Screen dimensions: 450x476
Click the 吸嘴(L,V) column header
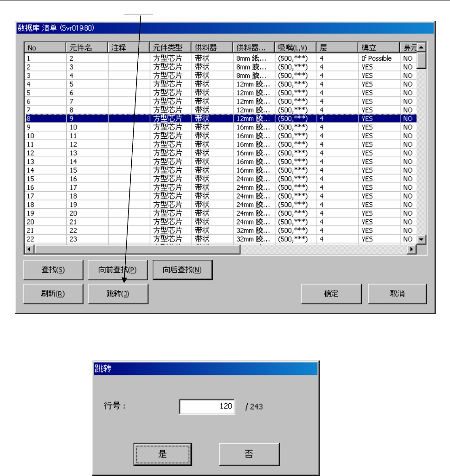(x=295, y=48)
